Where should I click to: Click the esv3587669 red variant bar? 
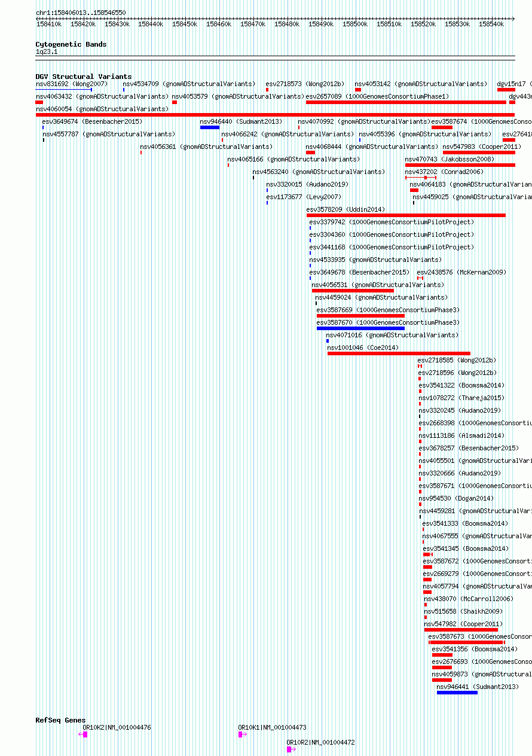[x=360, y=316]
